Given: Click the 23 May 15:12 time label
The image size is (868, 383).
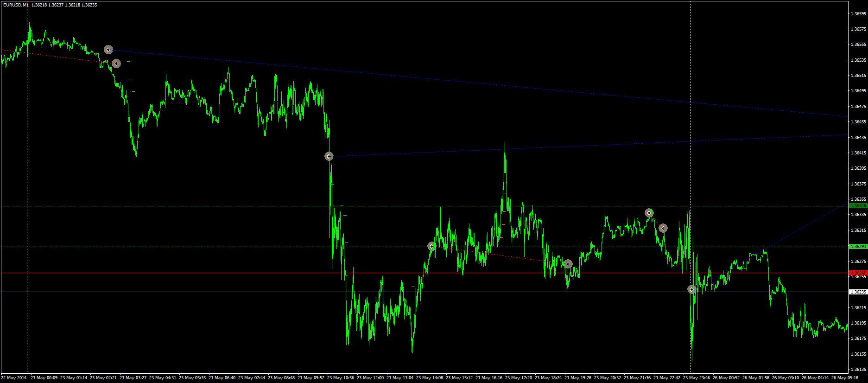Looking at the screenshot, I should 460,378.
